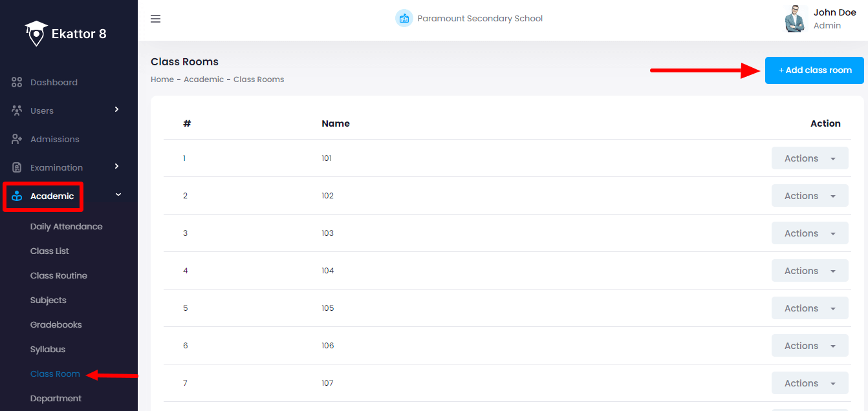Viewport: 868px width, 411px height.
Task: Go to Home via breadcrumb link
Action: coord(162,79)
